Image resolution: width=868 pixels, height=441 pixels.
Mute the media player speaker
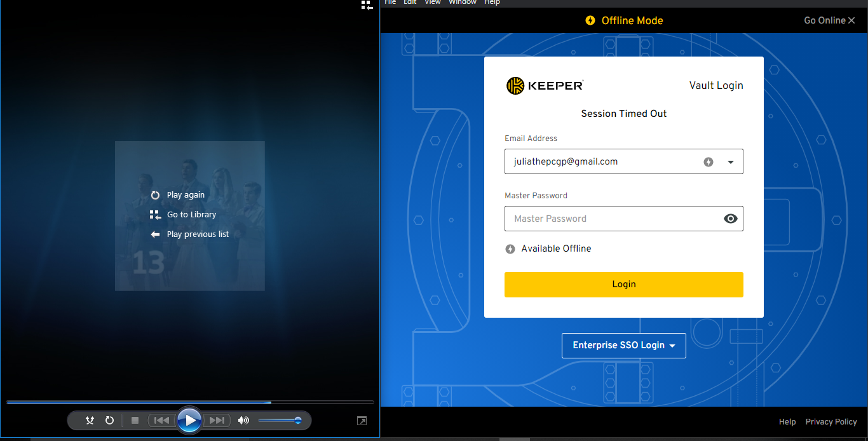pyautogui.click(x=243, y=420)
